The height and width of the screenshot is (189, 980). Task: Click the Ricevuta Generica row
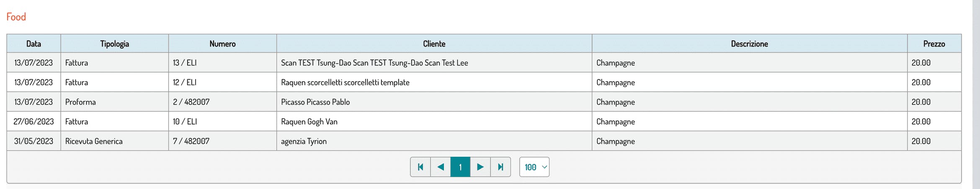94,142
